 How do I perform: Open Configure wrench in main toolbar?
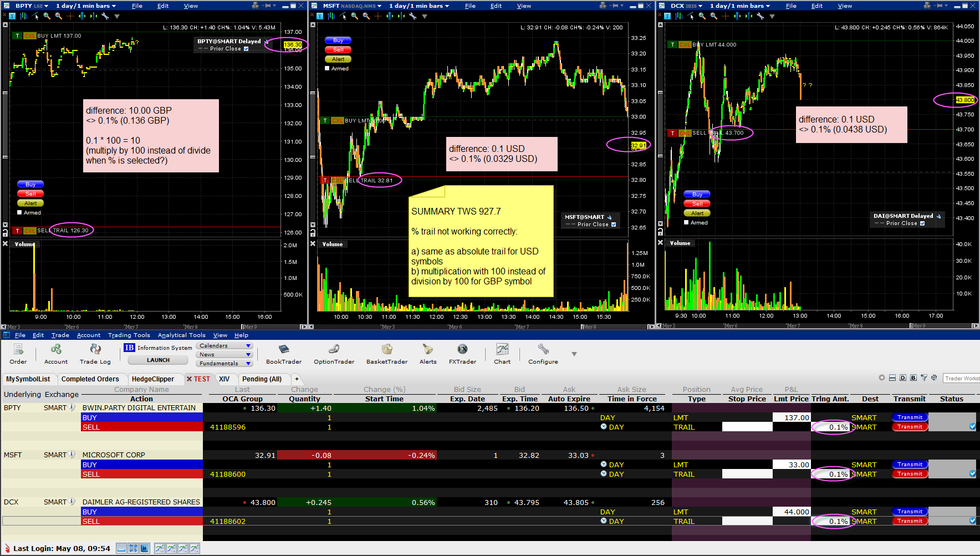[543, 354]
